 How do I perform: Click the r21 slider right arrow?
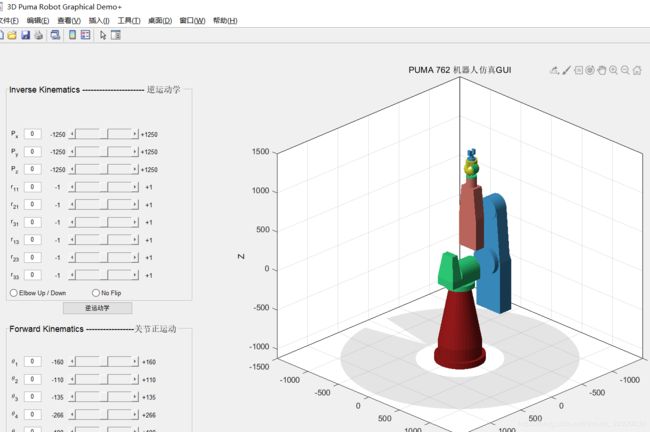click(135, 204)
